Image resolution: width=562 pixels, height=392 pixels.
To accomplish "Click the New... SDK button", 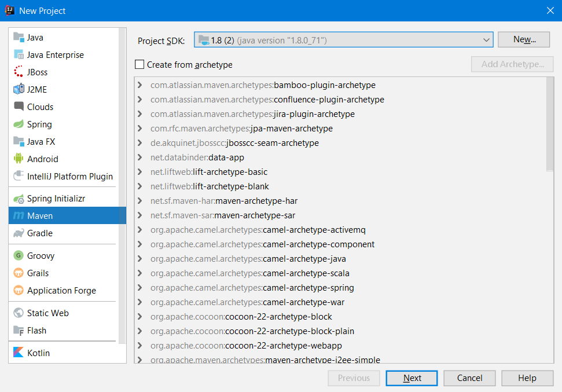I will pyautogui.click(x=524, y=39).
